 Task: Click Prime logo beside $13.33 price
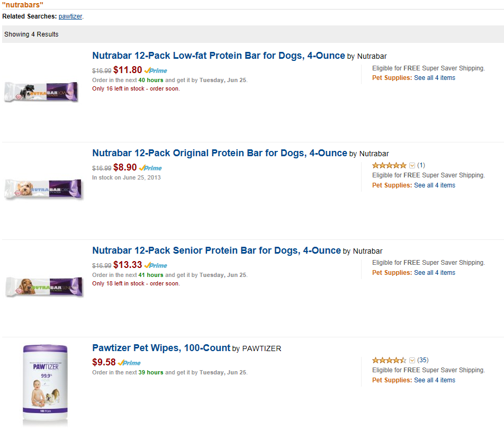click(x=156, y=265)
